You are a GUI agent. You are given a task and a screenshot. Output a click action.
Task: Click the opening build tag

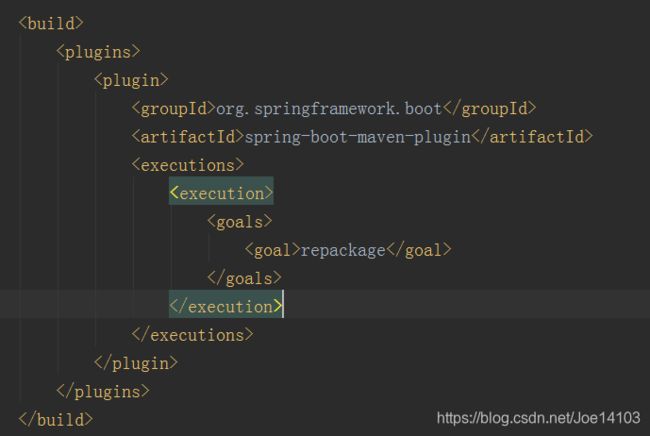click(51, 24)
